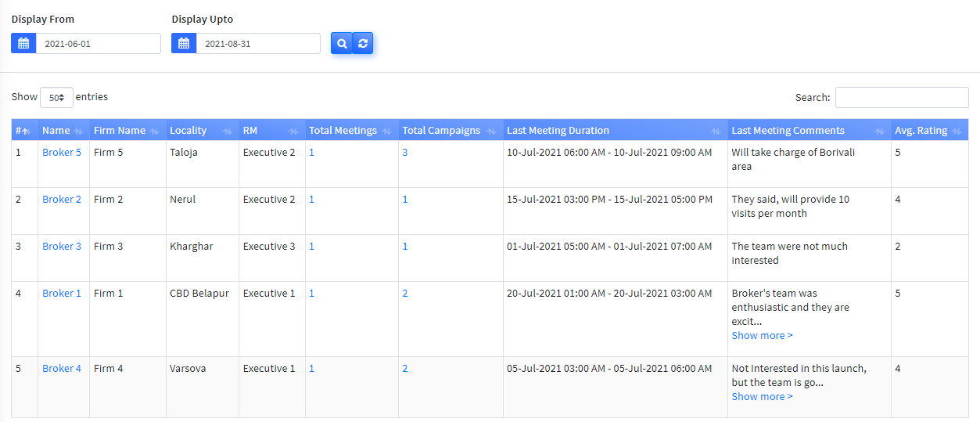
Task: Expand Broker 4 comment with Show more
Action: click(762, 397)
